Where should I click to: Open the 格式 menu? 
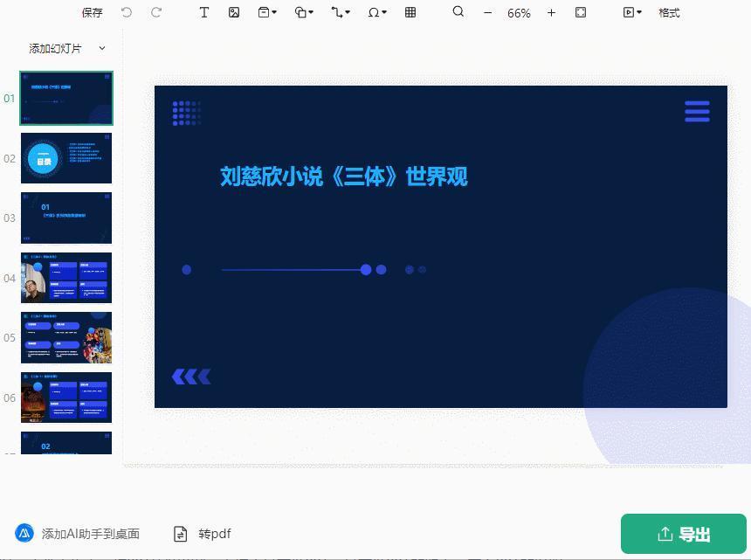point(669,12)
